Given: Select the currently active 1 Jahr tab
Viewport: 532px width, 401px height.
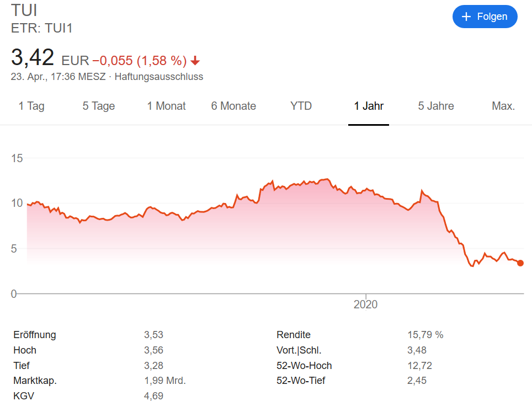Looking at the screenshot, I should click(368, 106).
